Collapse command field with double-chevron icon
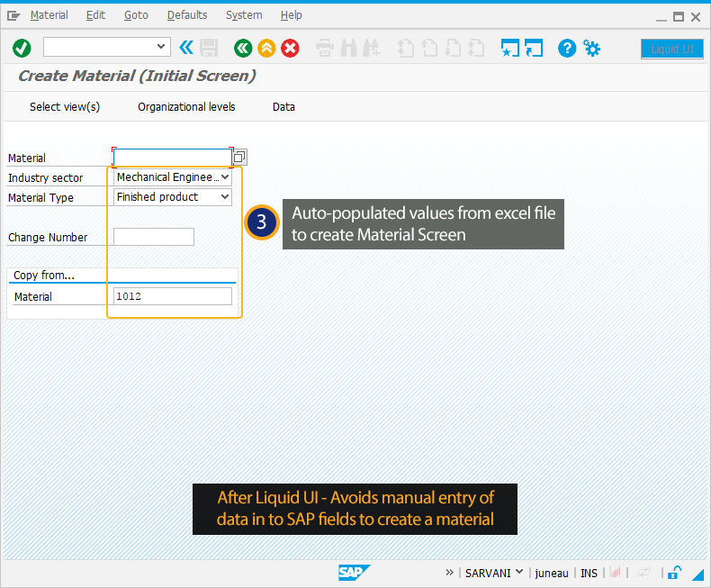 [186, 48]
